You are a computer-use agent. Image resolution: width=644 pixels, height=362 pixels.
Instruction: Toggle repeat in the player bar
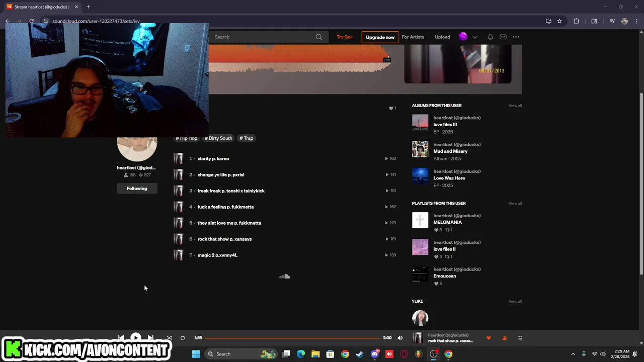183,338
